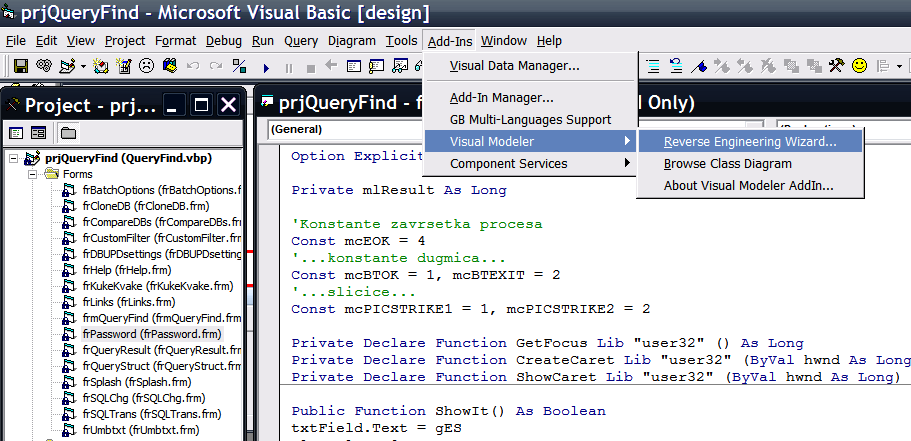Click the Save project floppy disk icon

(x=20, y=67)
